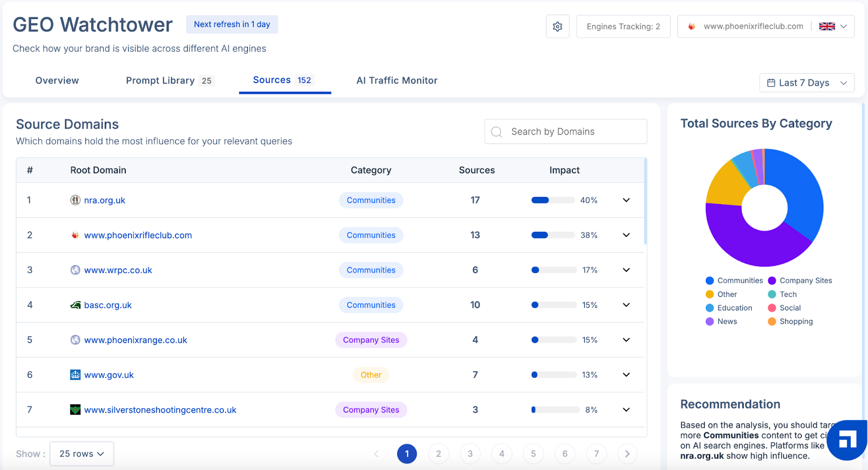868x470 pixels.
Task: Click the Search by Domains field
Action: (x=566, y=132)
